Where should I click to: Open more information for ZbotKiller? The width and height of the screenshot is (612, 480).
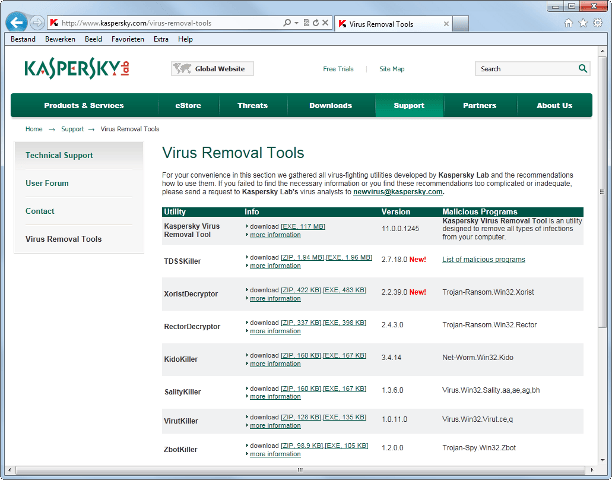(275, 454)
